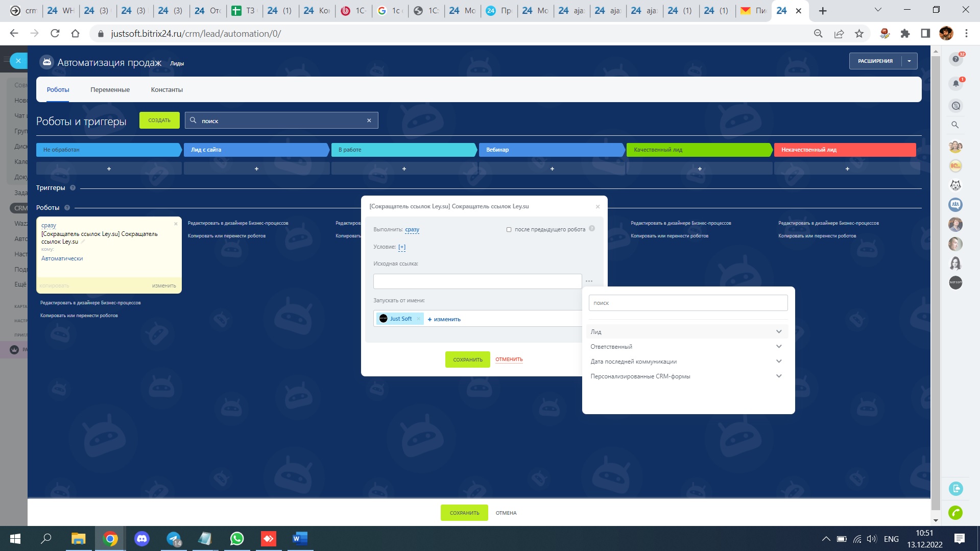
Task: Close the Сокращатель ссылок Ley.su dialog
Action: (597, 207)
